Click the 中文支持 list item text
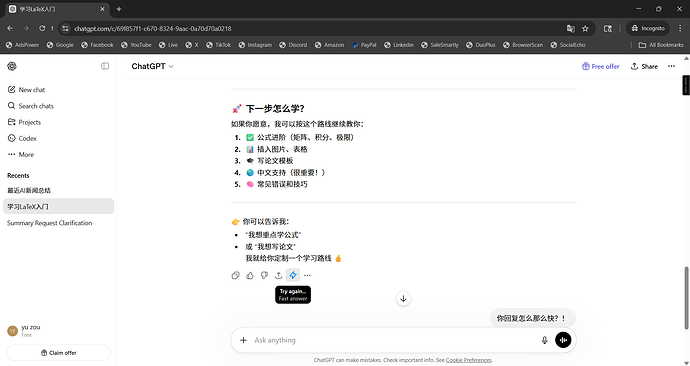 click(291, 172)
